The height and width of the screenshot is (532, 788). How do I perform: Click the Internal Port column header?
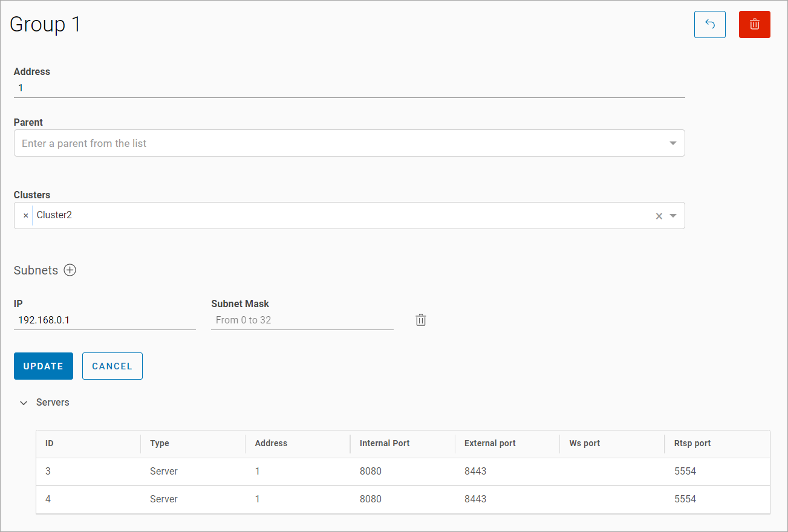384,443
